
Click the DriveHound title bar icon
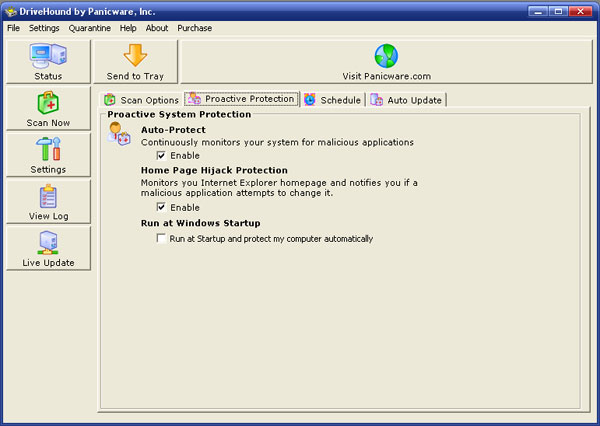tap(11, 11)
